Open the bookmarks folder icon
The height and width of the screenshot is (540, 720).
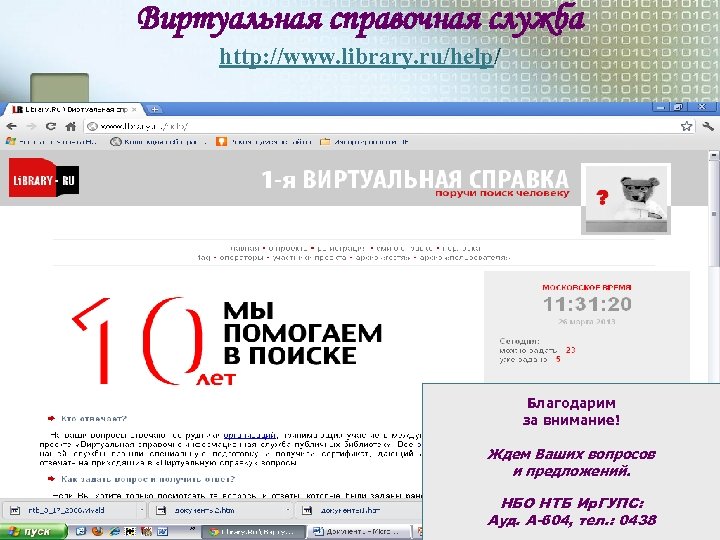[x=364, y=142]
